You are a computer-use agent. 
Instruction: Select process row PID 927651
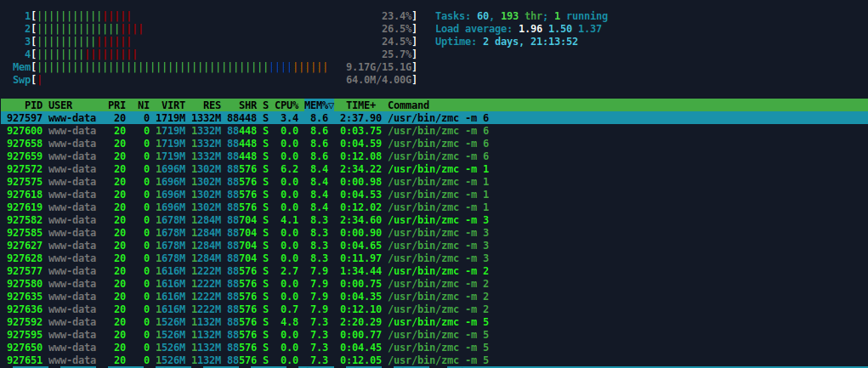coord(434,360)
